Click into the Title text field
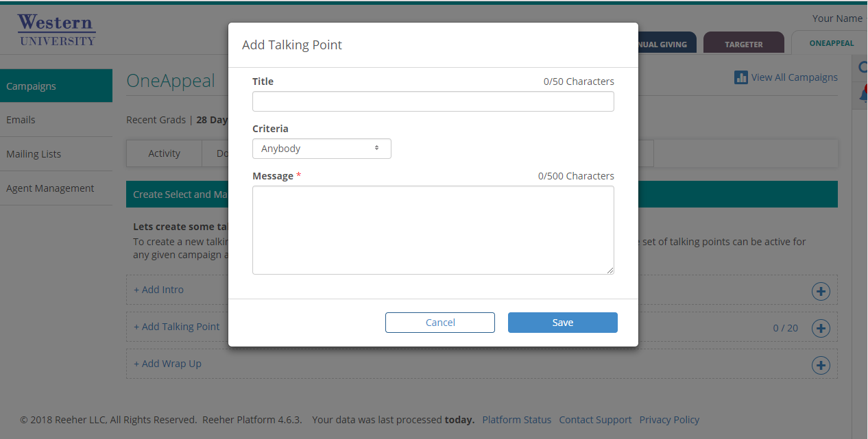This screenshot has height=439, width=868. point(433,101)
